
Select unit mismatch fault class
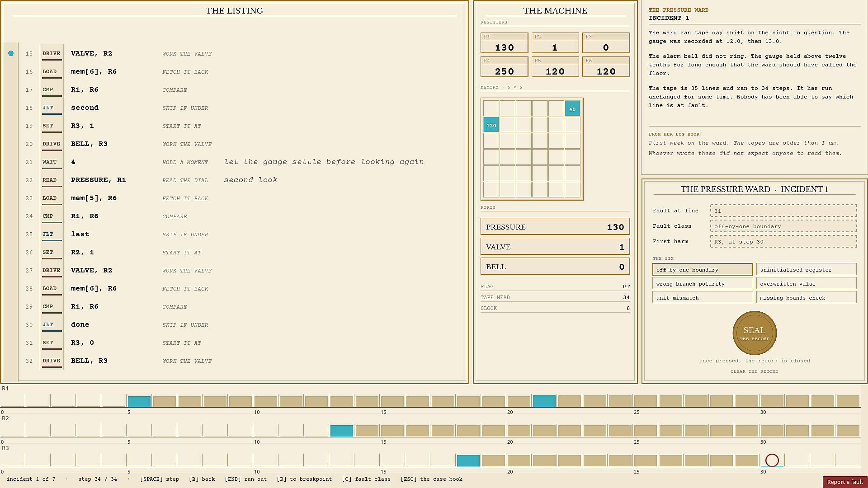tap(703, 297)
